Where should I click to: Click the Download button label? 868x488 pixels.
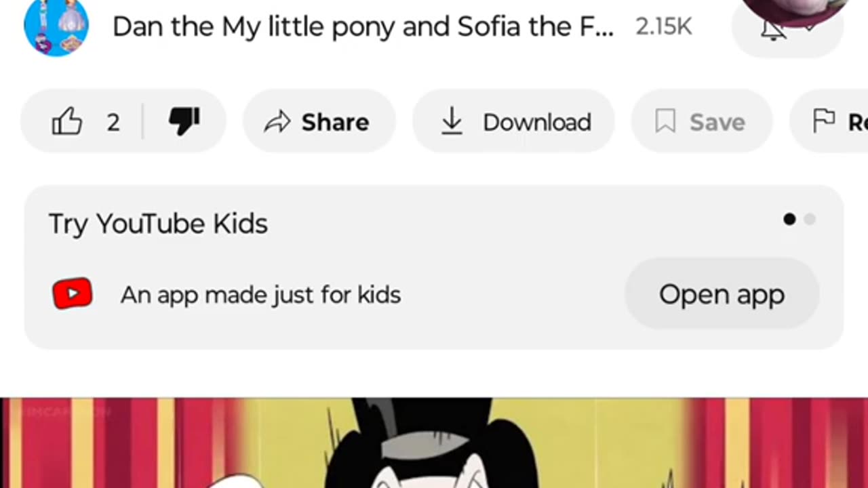[536, 122]
